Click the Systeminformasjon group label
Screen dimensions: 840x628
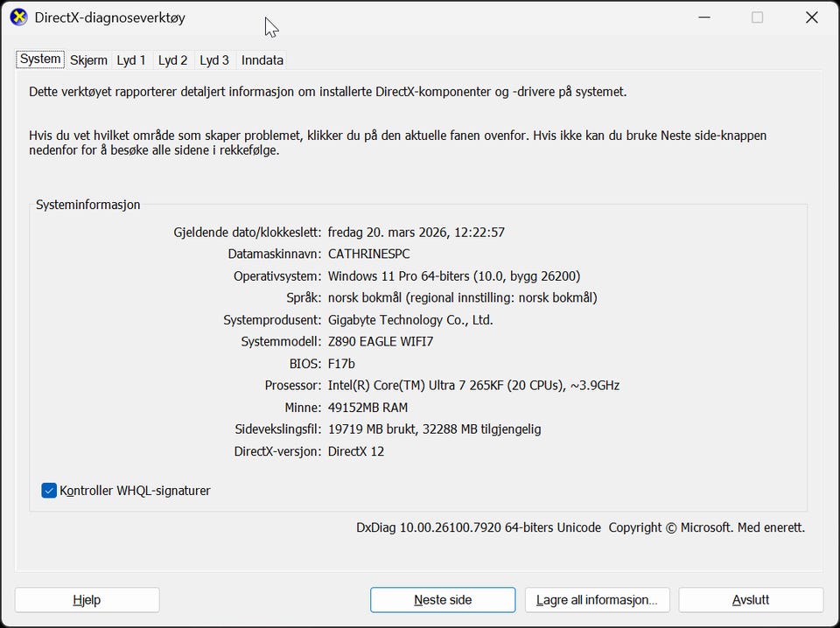(x=87, y=205)
